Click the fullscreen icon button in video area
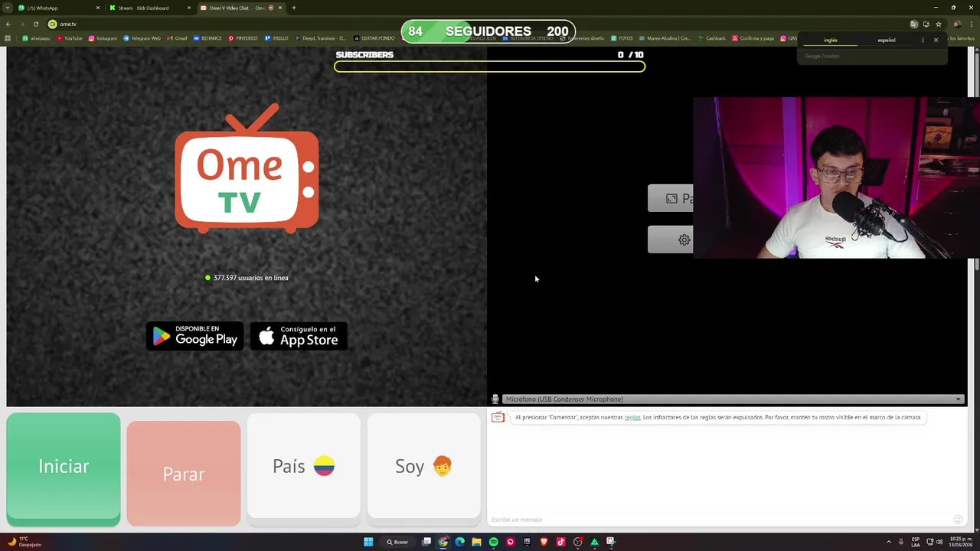 671,198
